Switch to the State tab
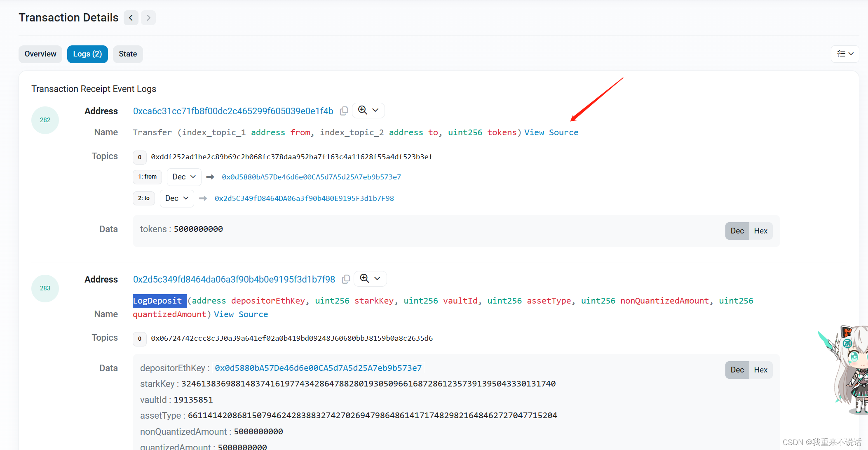This screenshot has width=868, height=450. [128, 54]
